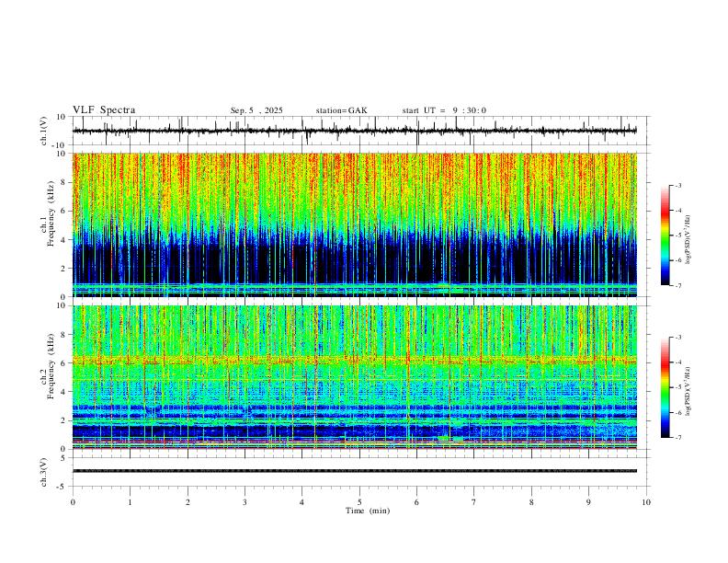
Task: Click the ch.3 voltage trace panel
Action: [361, 472]
